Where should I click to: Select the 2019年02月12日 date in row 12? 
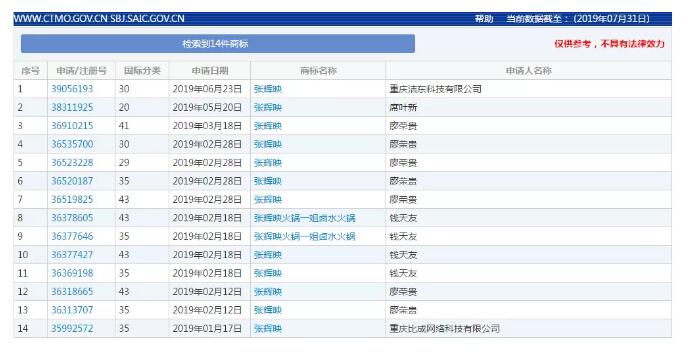tap(207, 292)
